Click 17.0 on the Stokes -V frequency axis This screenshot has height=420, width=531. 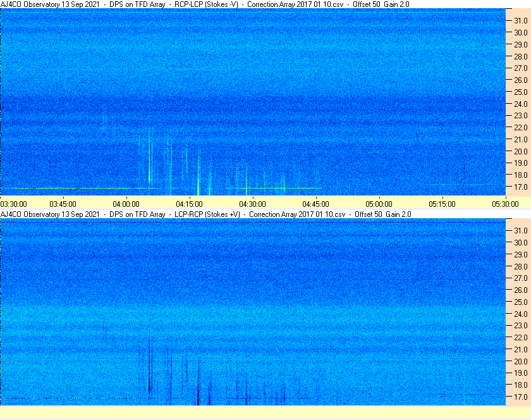click(x=521, y=187)
